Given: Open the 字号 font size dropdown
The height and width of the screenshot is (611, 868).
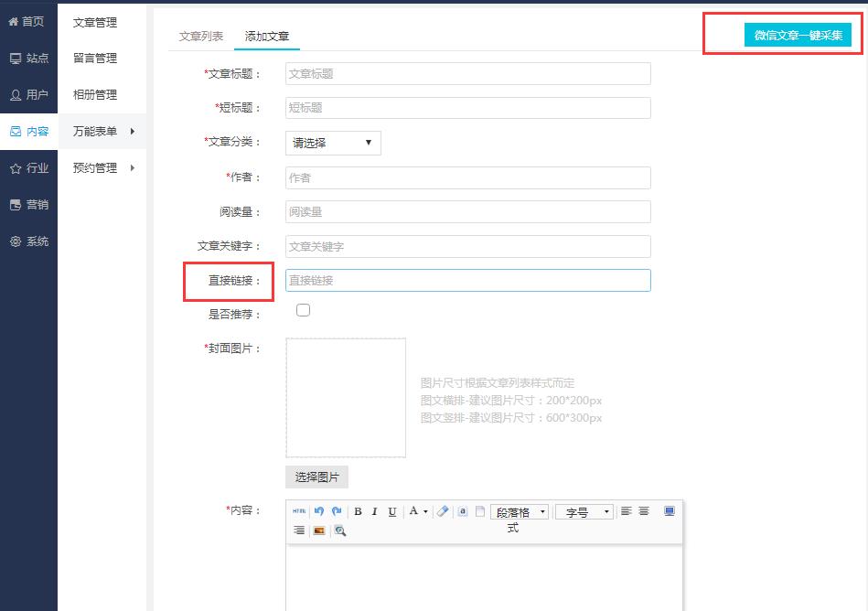Looking at the screenshot, I should (x=584, y=512).
